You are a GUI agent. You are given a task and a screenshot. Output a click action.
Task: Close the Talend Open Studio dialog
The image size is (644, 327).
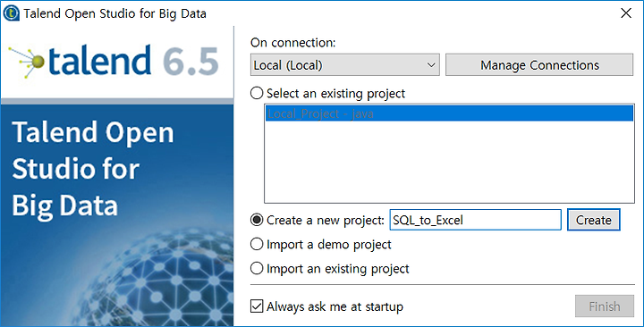click(x=626, y=13)
